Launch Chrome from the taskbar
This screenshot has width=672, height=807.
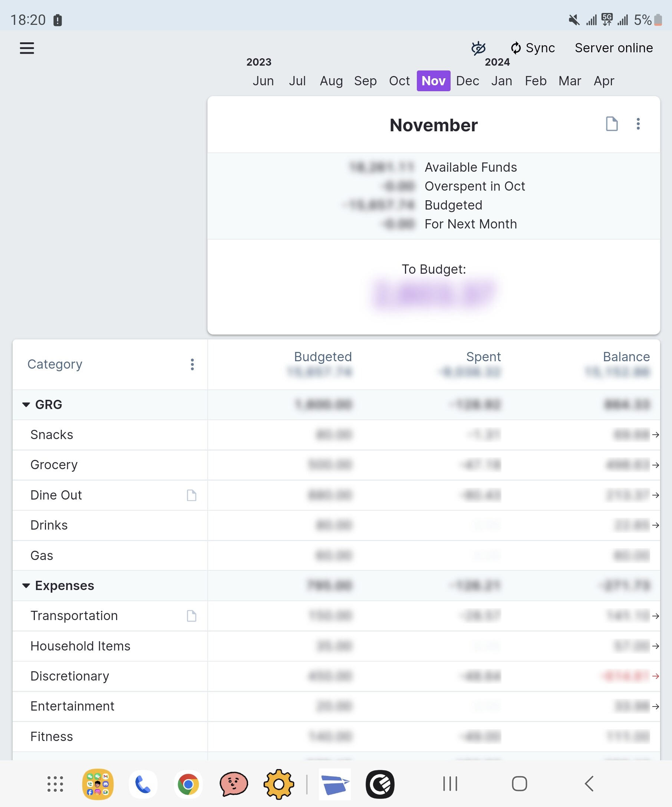(188, 784)
